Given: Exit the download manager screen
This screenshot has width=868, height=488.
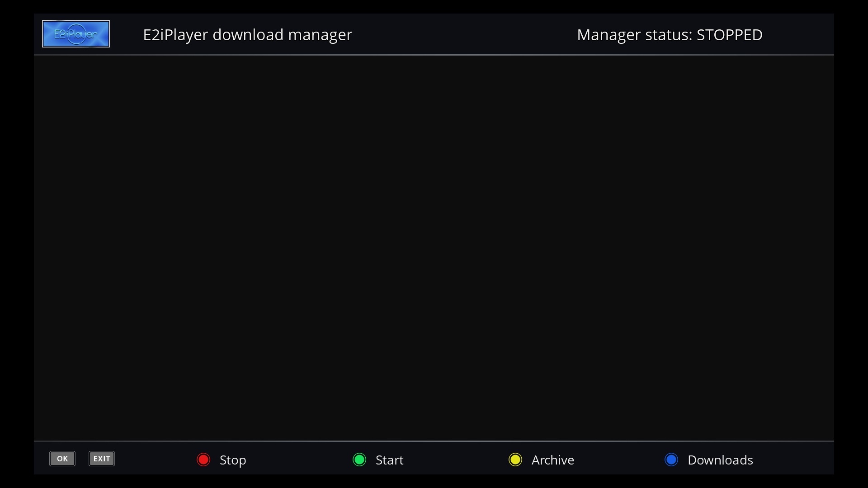Looking at the screenshot, I should [x=101, y=458].
